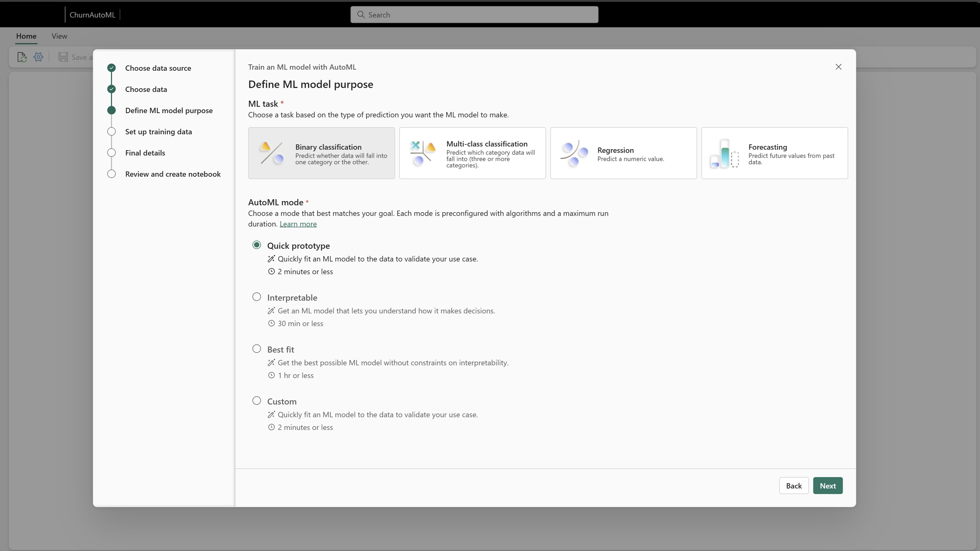Pick the Regression task card
The width and height of the screenshot is (980, 551).
623,153
